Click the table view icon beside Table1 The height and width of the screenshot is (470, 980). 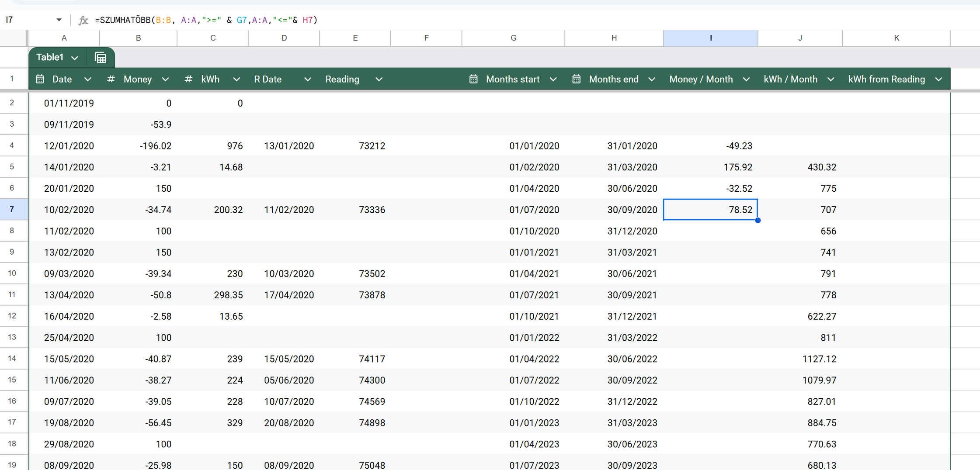[x=101, y=58]
